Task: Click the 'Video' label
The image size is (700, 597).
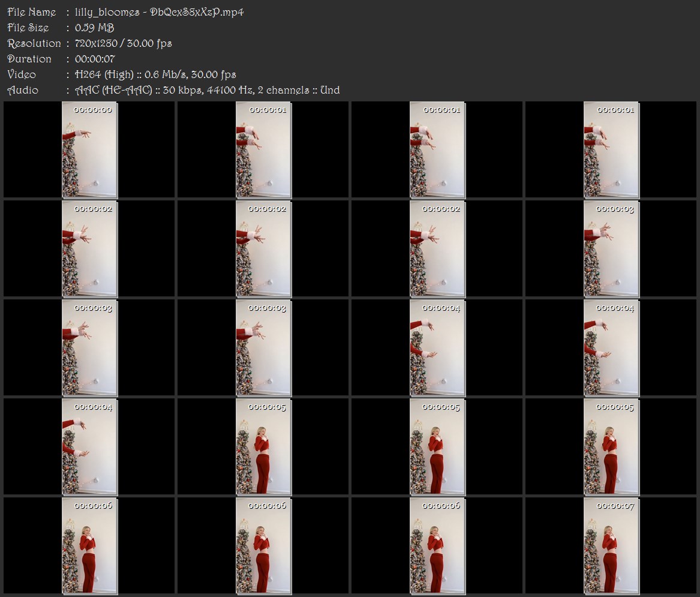Action: point(22,74)
